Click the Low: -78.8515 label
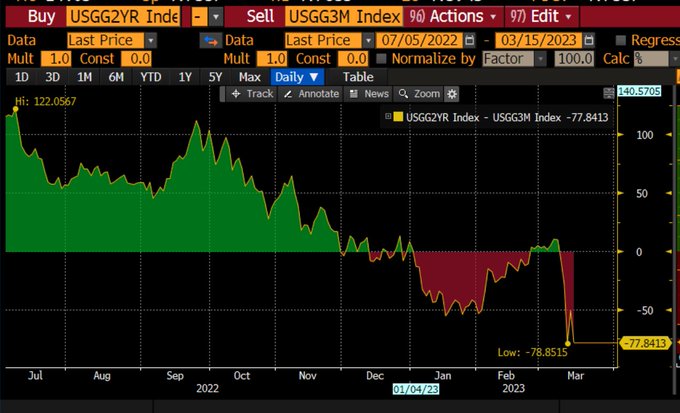The width and height of the screenshot is (680, 413). coord(533,352)
